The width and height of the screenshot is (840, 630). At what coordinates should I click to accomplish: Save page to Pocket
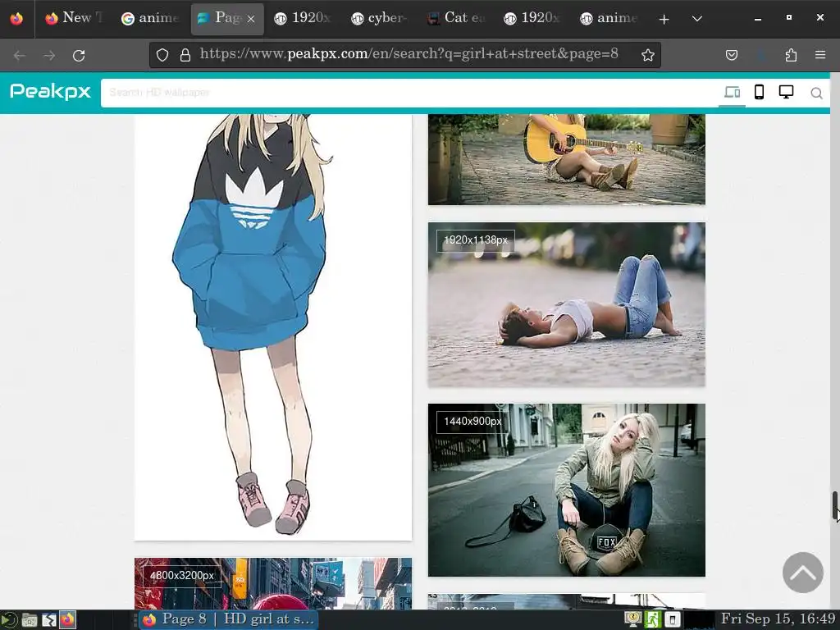731,55
